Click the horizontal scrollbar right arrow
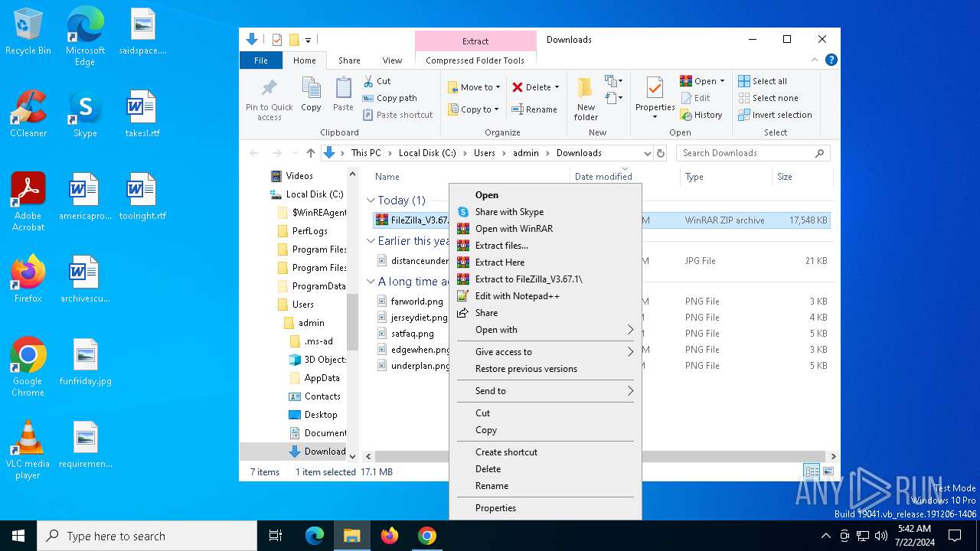Image resolution: width=980 pixels, height=551 pixels. tap(833, 456)
